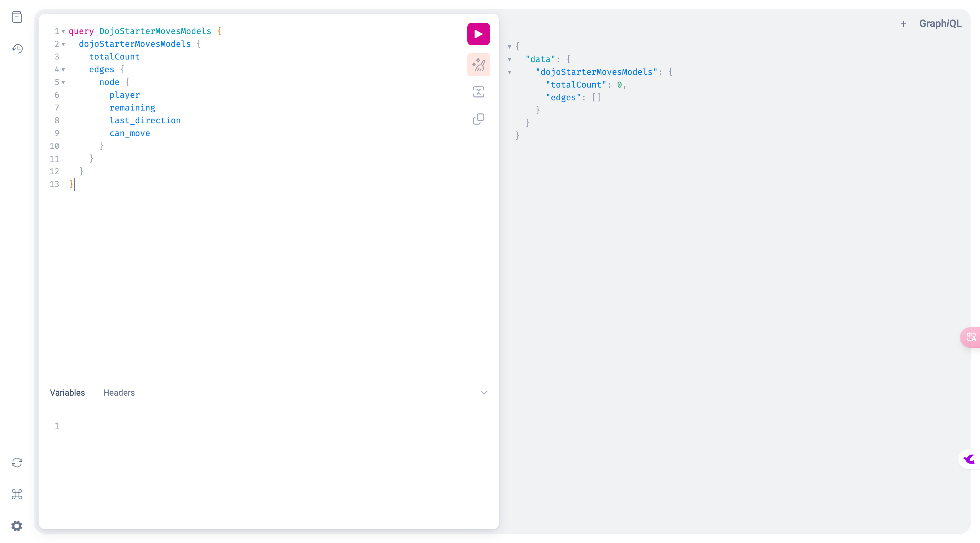Click the closing brace on line 13
The width and height of the screenshot is (980, 543).
[x=71, y=184]
